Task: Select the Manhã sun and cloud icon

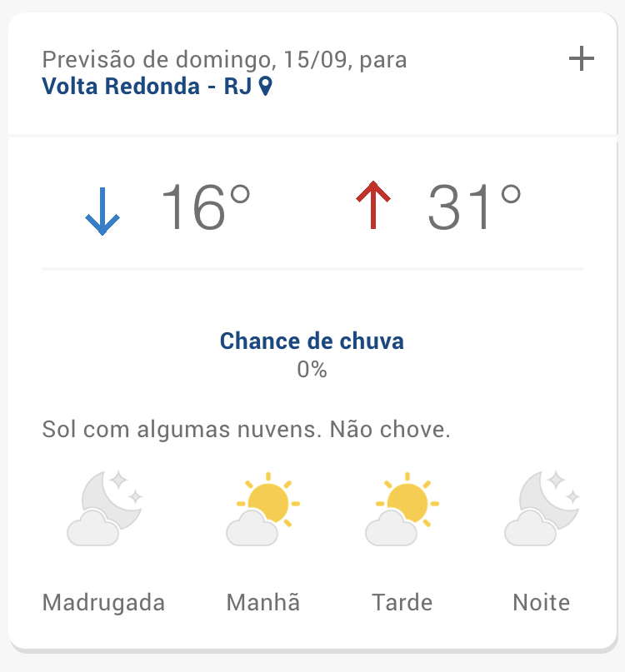Action: [262, 509]
